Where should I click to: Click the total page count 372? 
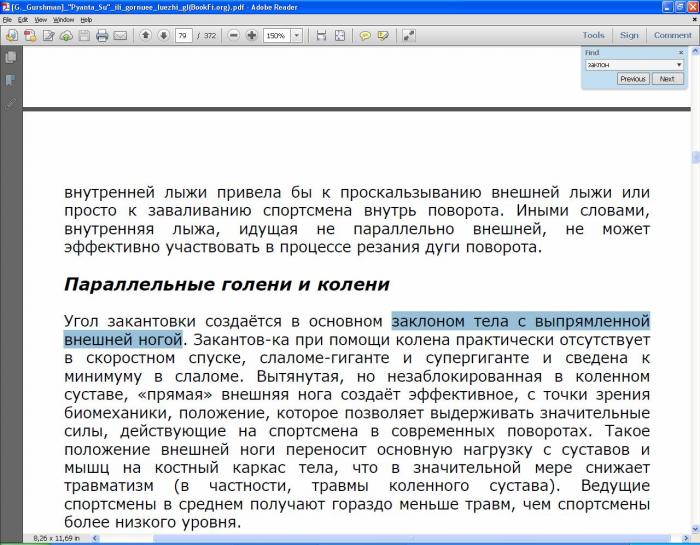210,35
